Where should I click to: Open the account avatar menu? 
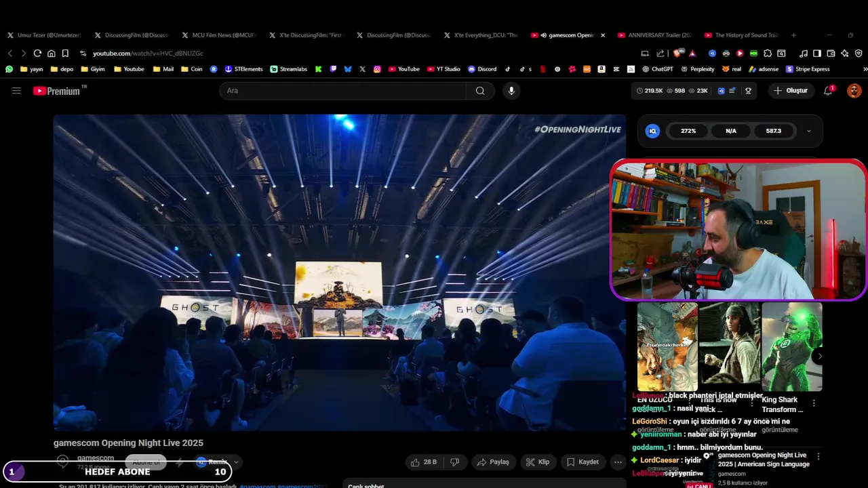click(854, 90)
